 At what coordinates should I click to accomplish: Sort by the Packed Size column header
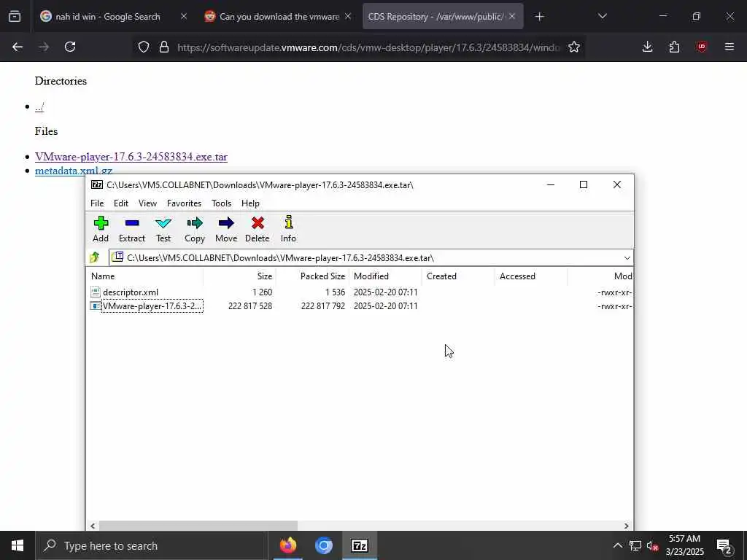(312, 276)
